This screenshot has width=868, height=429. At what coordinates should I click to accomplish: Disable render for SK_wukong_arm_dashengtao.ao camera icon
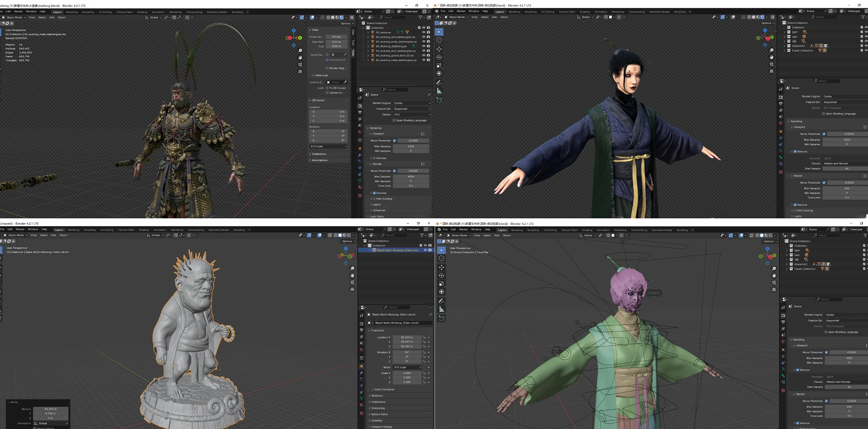429,37
